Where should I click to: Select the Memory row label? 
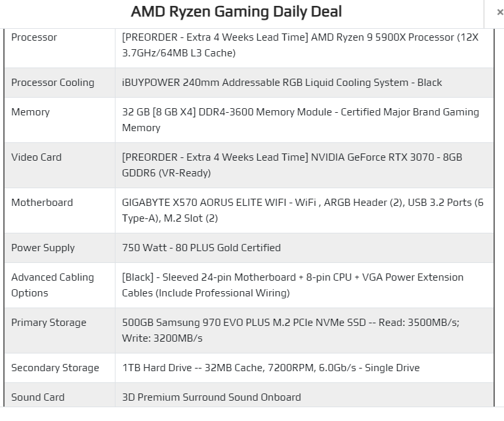click(x=31, y=112)
